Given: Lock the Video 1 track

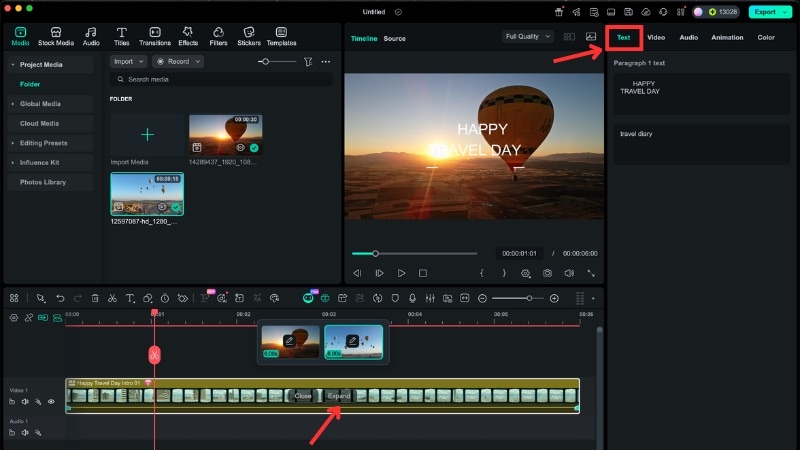Looking at the screenshot, I should point(13,401).
